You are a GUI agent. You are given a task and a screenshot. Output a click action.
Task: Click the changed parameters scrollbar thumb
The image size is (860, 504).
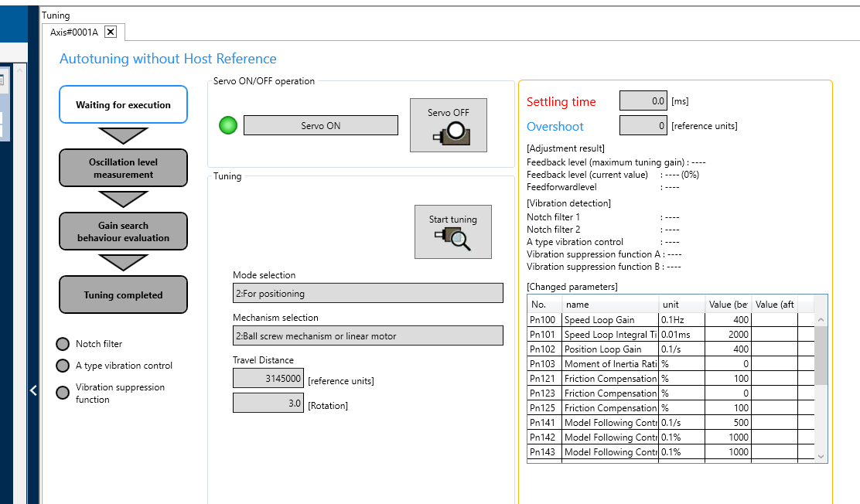click(x=821, y=356)
